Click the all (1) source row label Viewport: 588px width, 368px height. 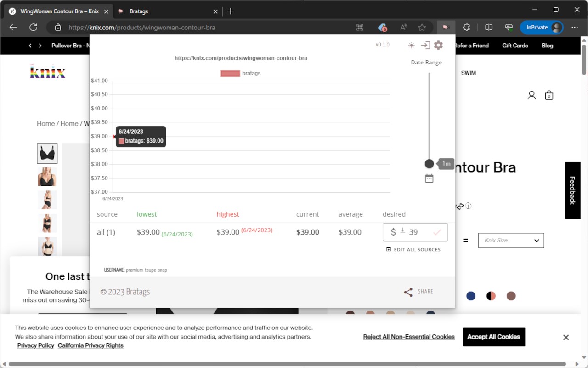tap(106, 232)
